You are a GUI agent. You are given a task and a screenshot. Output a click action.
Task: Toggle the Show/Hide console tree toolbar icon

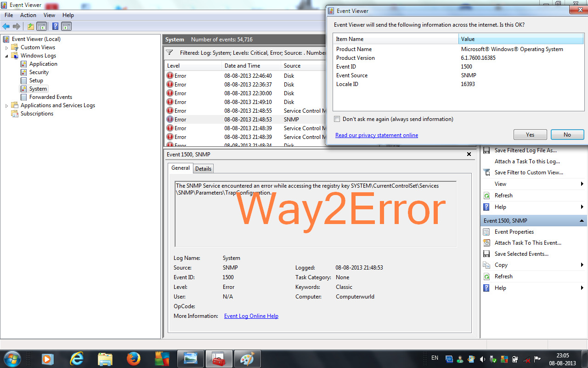pos(42,26)
